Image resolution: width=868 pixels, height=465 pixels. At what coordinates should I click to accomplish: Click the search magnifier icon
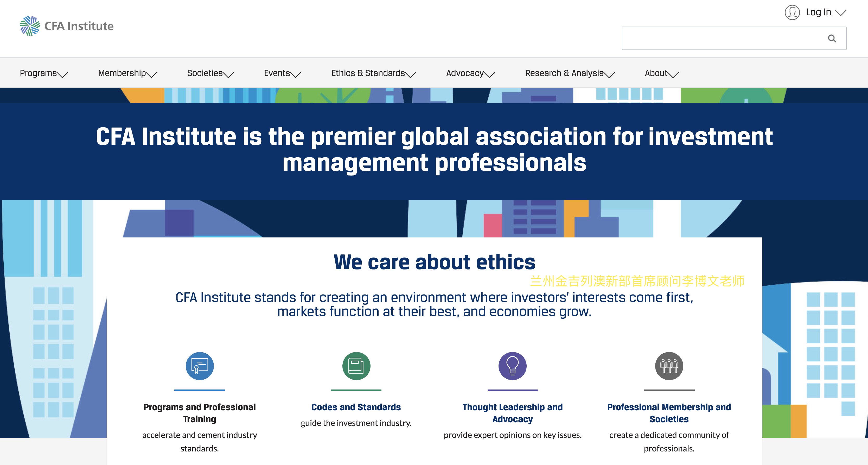832,39
